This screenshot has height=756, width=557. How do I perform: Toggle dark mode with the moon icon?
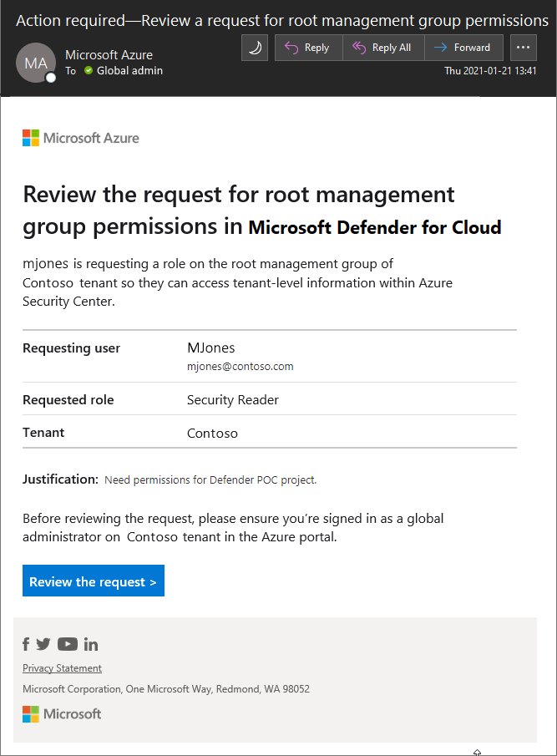pos(255,48)
